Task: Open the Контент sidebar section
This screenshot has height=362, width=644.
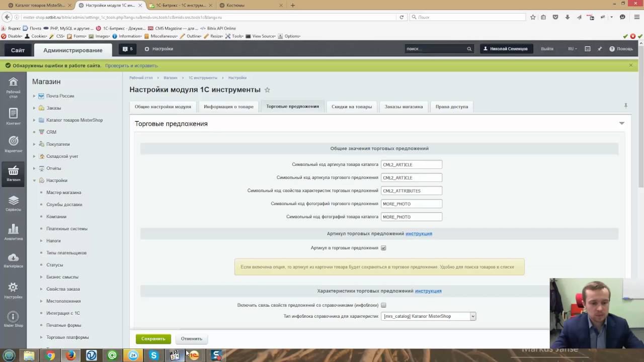Action: (13, 117)
